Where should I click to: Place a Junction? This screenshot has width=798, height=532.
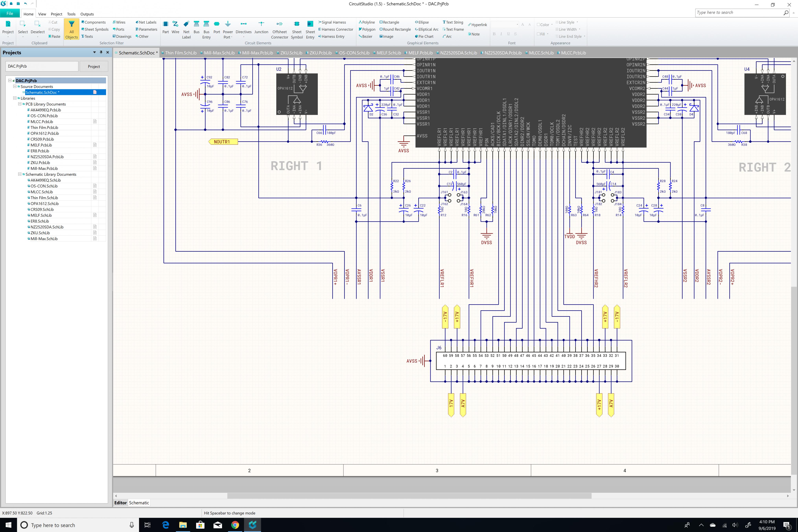261,28
